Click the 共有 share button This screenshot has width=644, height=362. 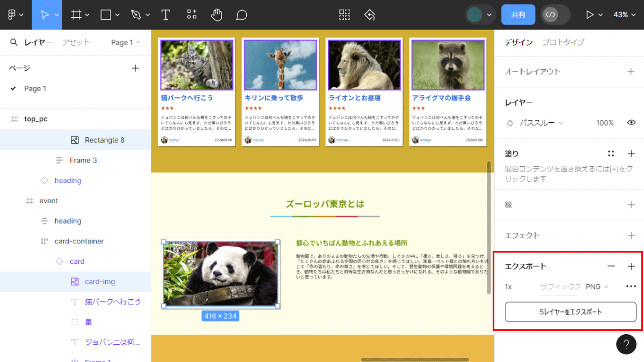click(x=518, y=14)
